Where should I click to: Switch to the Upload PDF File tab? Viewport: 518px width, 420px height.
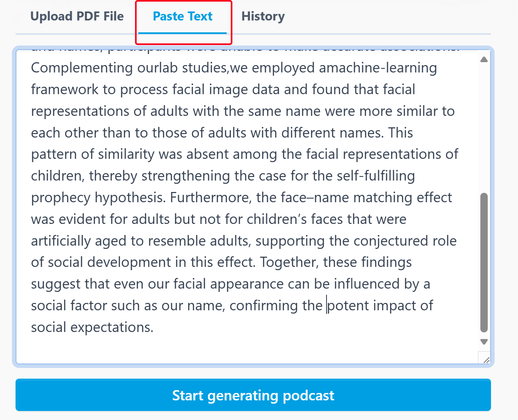coord(77,16)
